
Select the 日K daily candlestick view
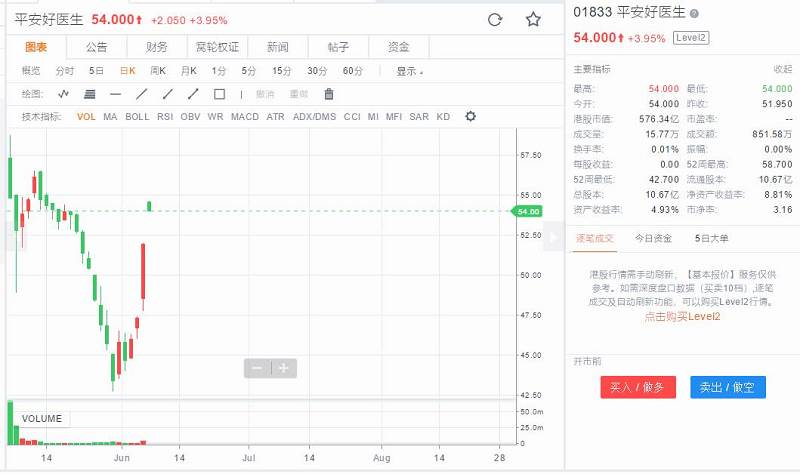coord(128,71)
